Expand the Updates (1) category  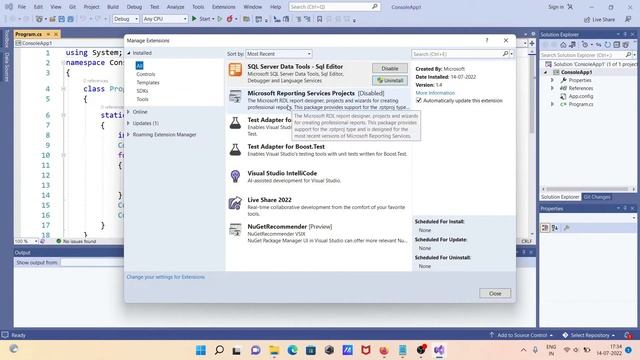(x=129, y=123)
